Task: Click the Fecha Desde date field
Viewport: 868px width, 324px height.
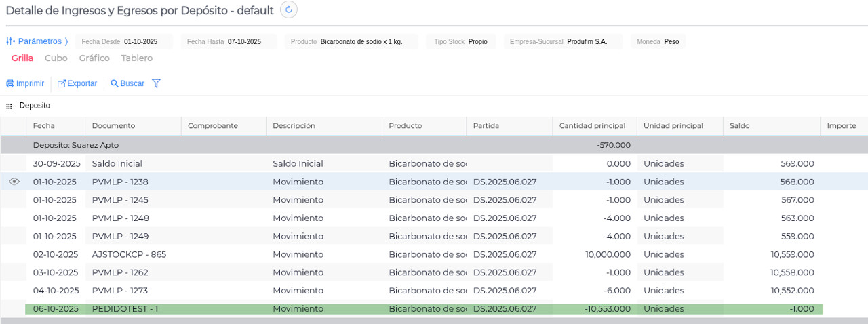Action: click(x=124, y=41)
